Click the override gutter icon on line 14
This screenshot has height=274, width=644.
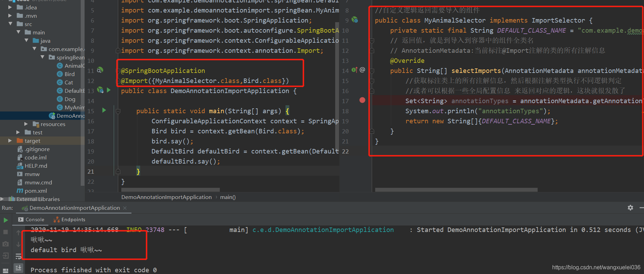pos(354,70)
